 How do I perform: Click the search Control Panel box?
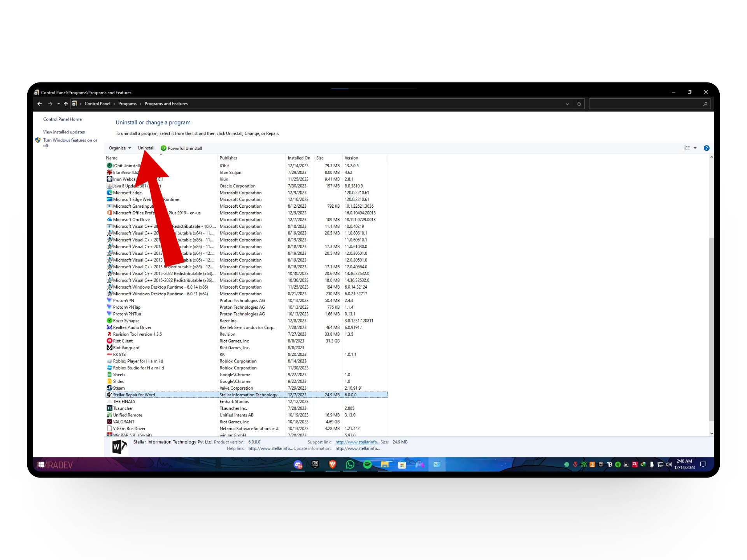(x=646, y=104)
